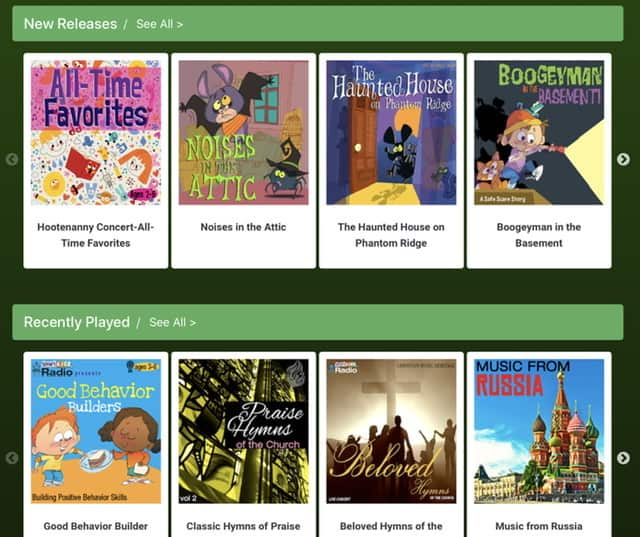
Task: Open See All for Recently Played
Action: [x=172, y=322]
